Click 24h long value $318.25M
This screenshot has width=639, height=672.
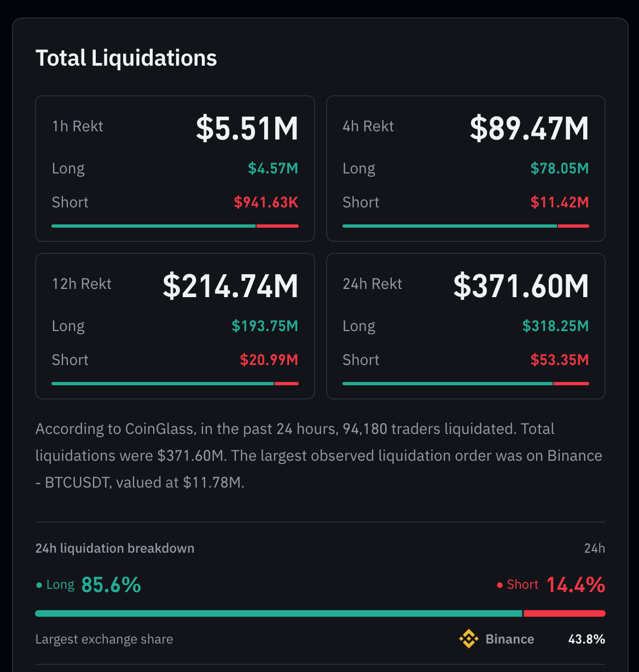(x=556, y=326)
